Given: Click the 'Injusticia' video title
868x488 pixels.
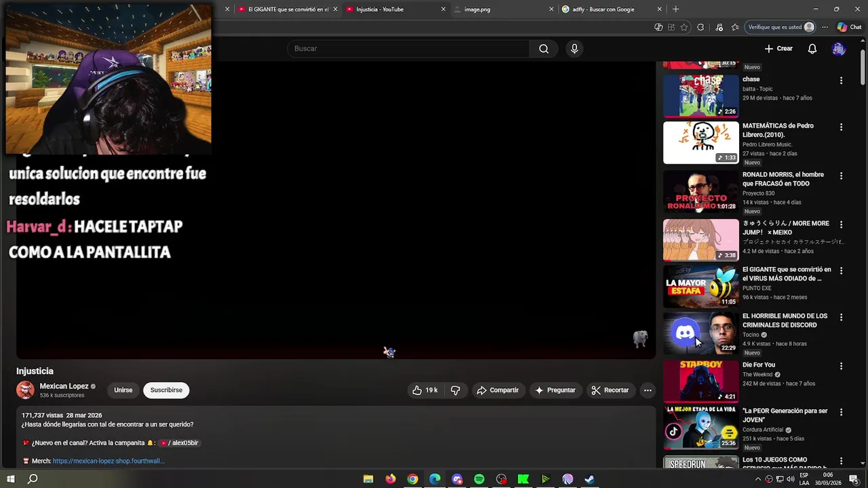Looking at the screenshot, I should point(35,371).
